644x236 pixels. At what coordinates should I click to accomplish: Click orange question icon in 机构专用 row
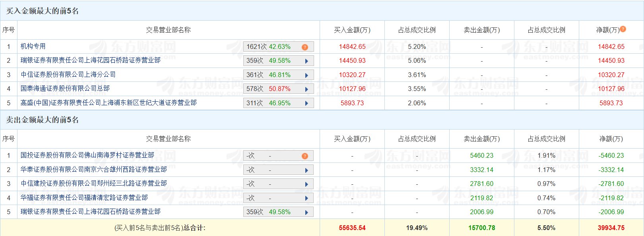tap(305, 47)
